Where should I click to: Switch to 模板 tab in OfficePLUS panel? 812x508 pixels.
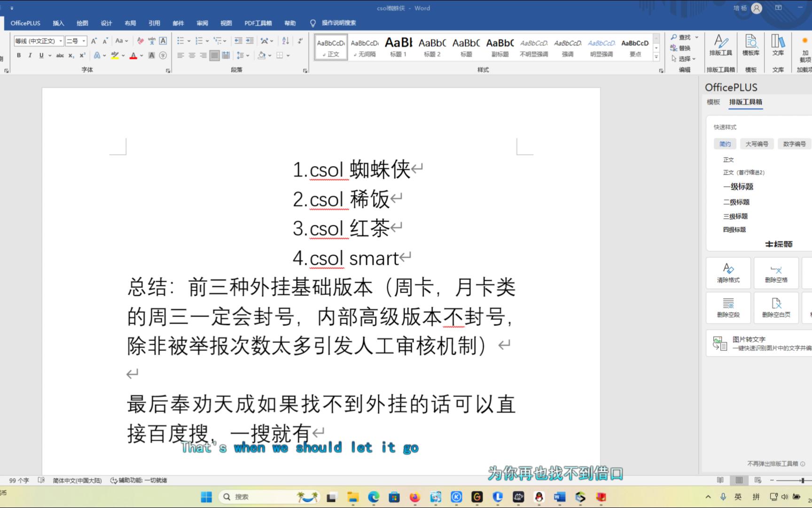713,102
